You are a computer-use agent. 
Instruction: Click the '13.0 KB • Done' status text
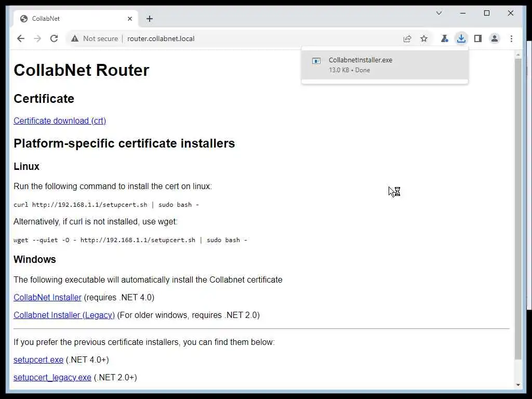pyautogui.click(x=349, y=70)
